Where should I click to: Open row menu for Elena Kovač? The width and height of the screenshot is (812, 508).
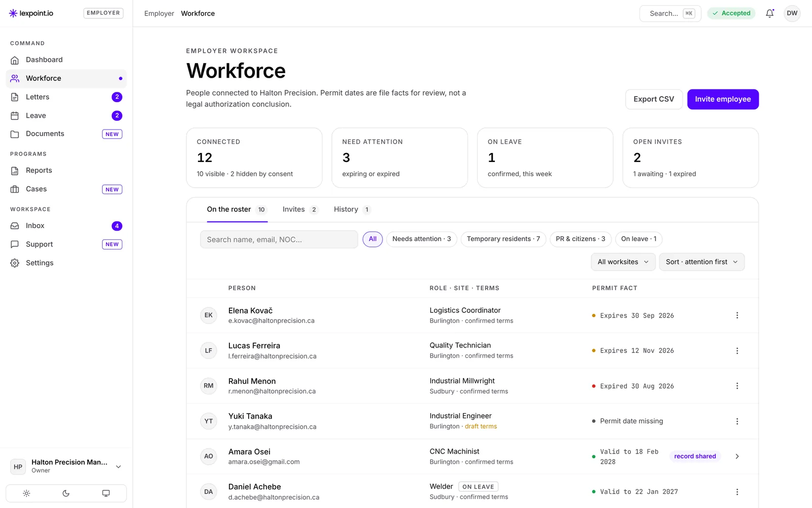737,315
